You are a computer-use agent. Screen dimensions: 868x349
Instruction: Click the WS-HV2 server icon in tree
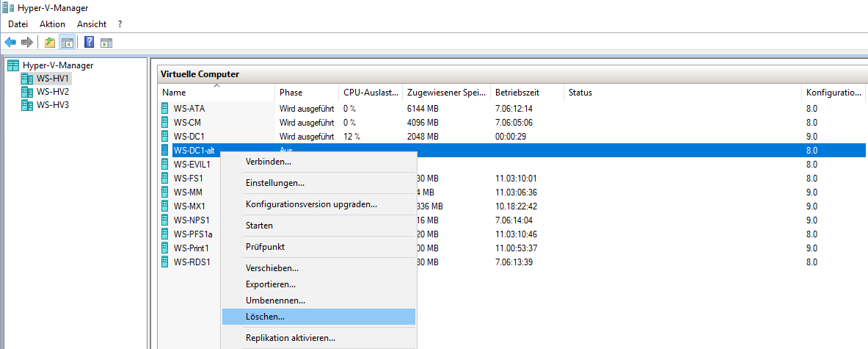pos(27,92)
